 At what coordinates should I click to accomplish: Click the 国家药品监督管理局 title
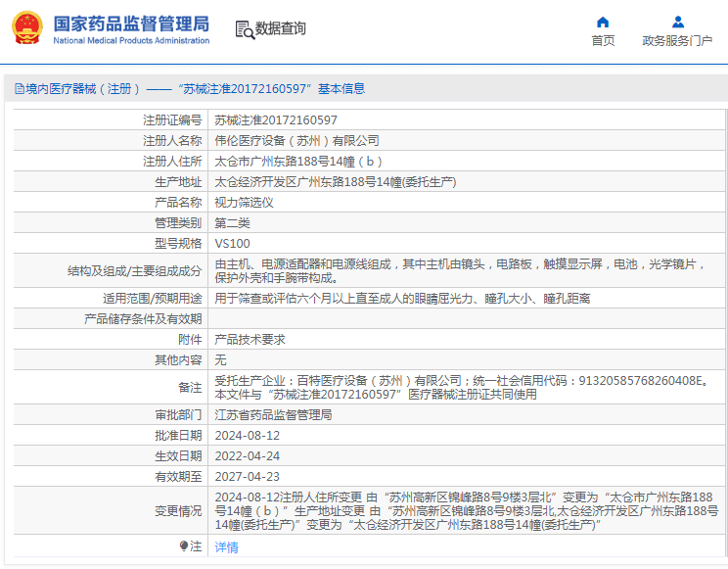(x=131, y=24)
